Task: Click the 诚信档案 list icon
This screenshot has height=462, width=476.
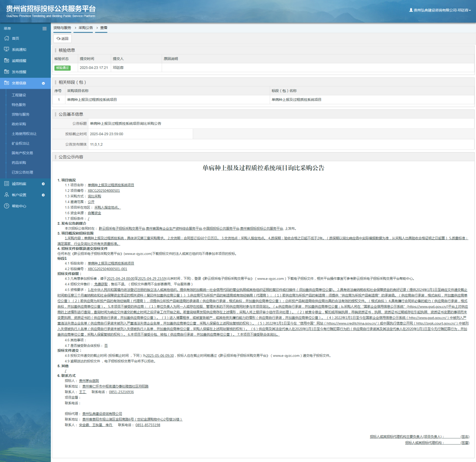Action: (6, 184)
